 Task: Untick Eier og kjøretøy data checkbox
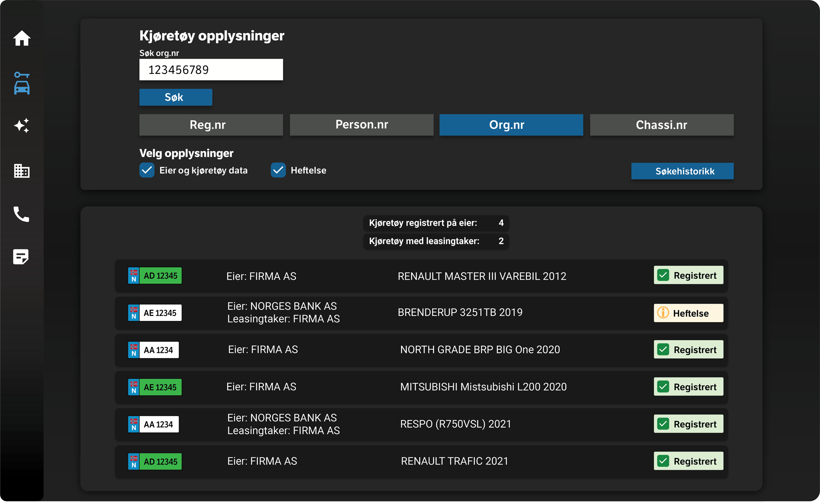(x=147, y=170)
